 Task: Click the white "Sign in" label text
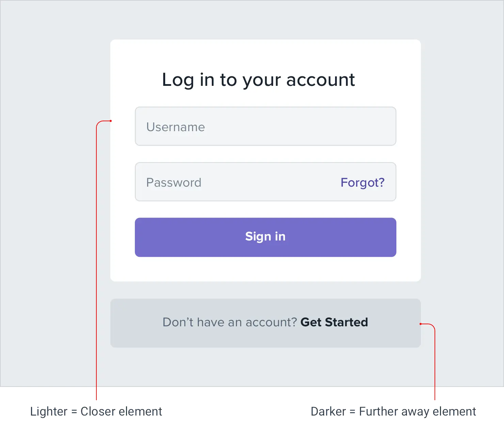[x=265, y=237]
